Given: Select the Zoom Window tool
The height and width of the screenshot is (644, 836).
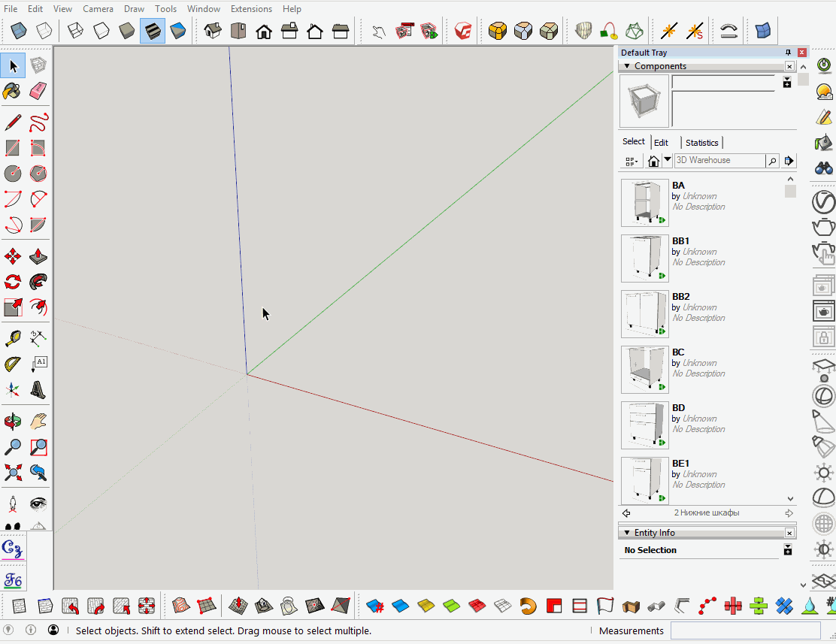Looking at the screenshot, I should point(38,446).
